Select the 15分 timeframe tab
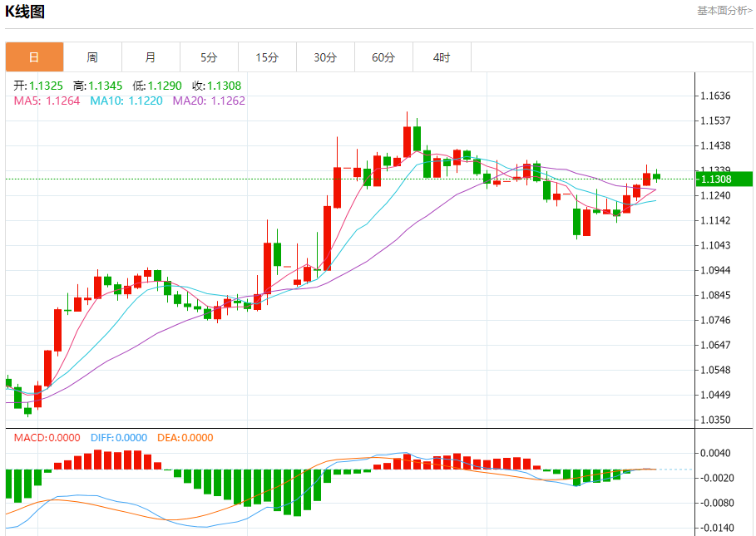The height and width of the screenshot is (536, 756). pyautogui.click(x=267, y=57)
